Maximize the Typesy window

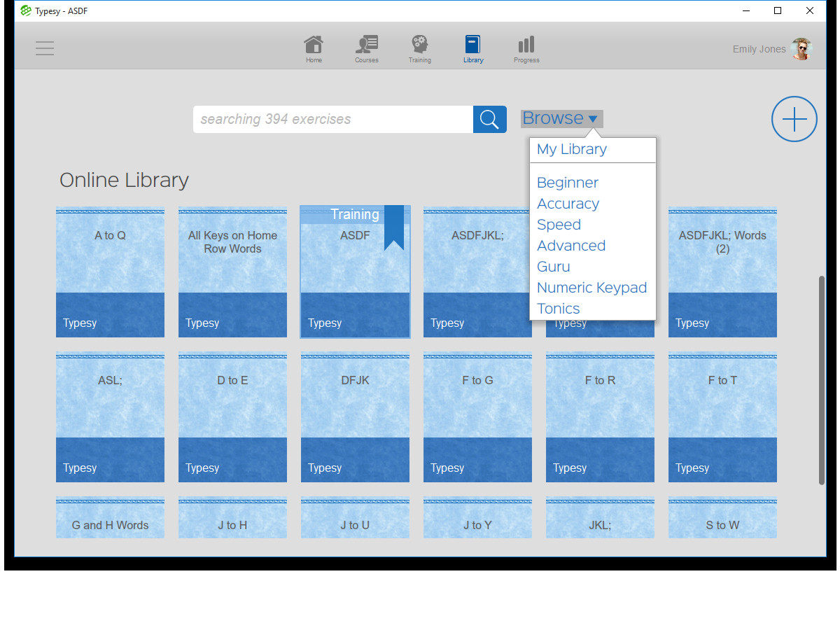(x=778, y=10)
